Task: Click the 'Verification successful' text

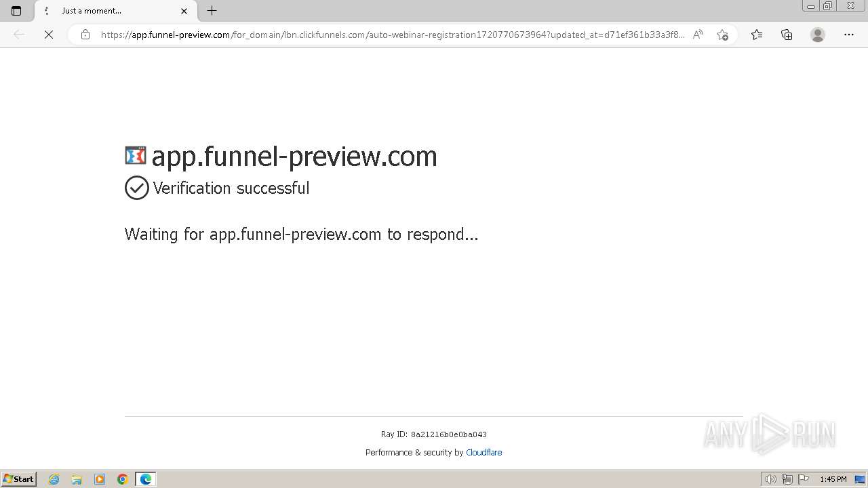Action: pyautogui.click(x=231, y=188)
